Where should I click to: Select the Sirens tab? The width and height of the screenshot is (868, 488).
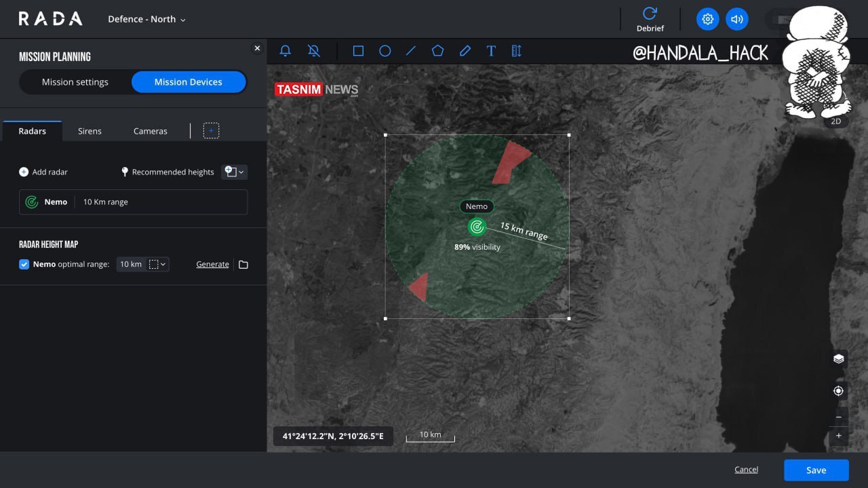coord(90,131)
